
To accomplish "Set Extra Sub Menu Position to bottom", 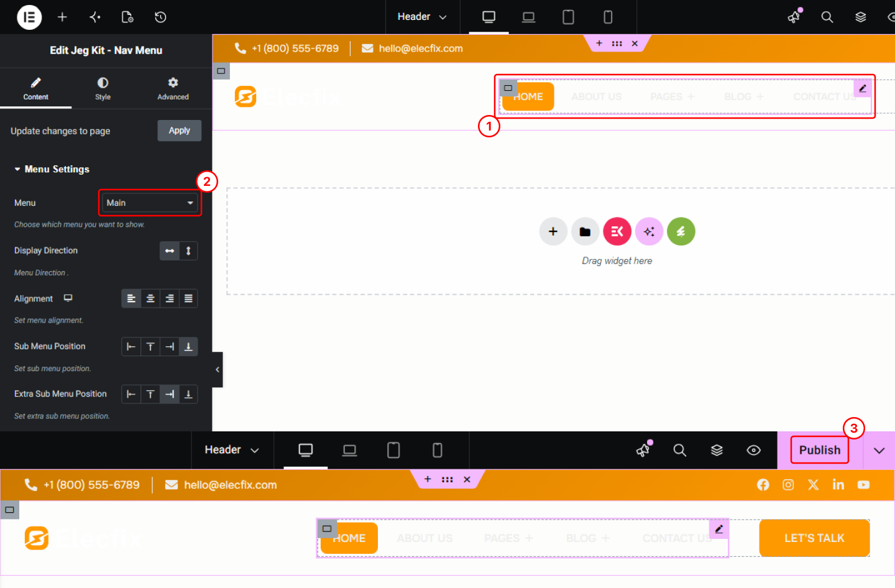I will tap(188, 394).
